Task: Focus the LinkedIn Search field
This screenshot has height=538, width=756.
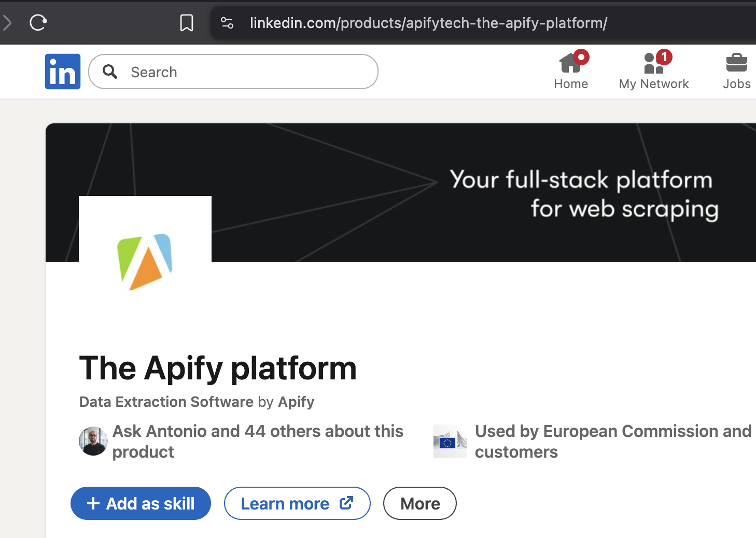Action: click(x=233, y=72)
